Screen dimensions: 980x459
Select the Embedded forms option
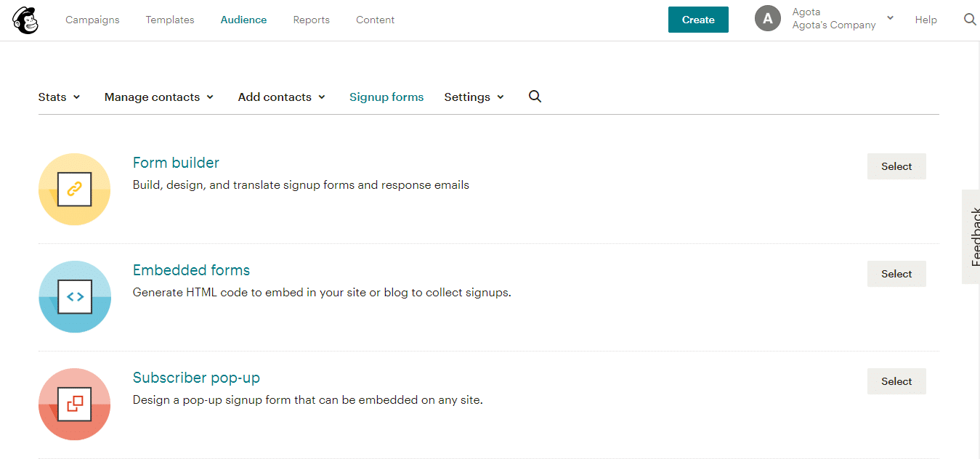click(x=896, y=274)
